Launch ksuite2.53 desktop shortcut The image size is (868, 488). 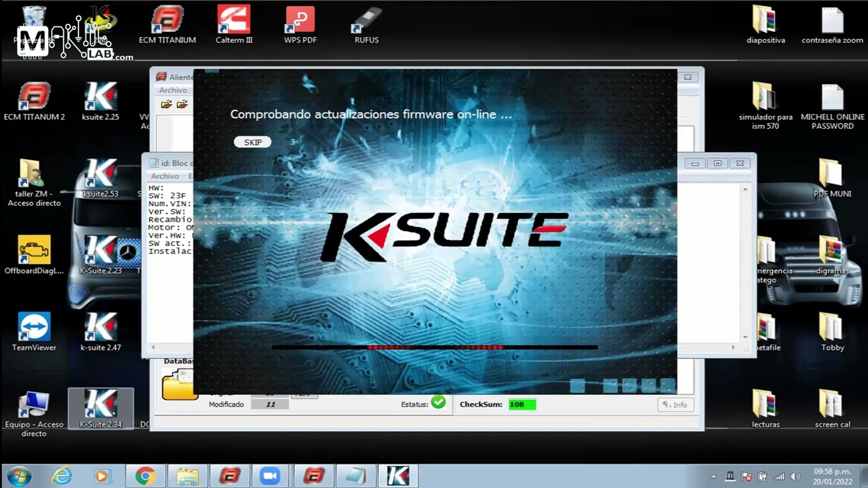100,178
